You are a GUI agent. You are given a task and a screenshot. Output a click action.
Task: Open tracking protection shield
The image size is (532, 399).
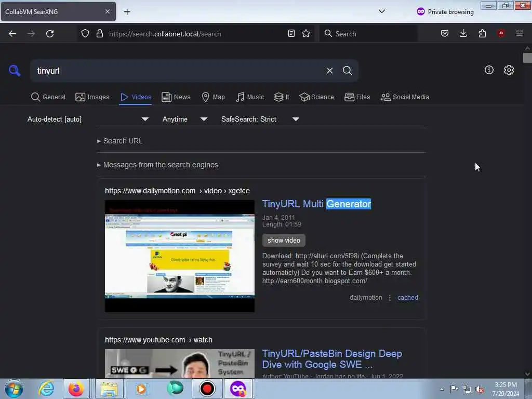pos(85,34)
